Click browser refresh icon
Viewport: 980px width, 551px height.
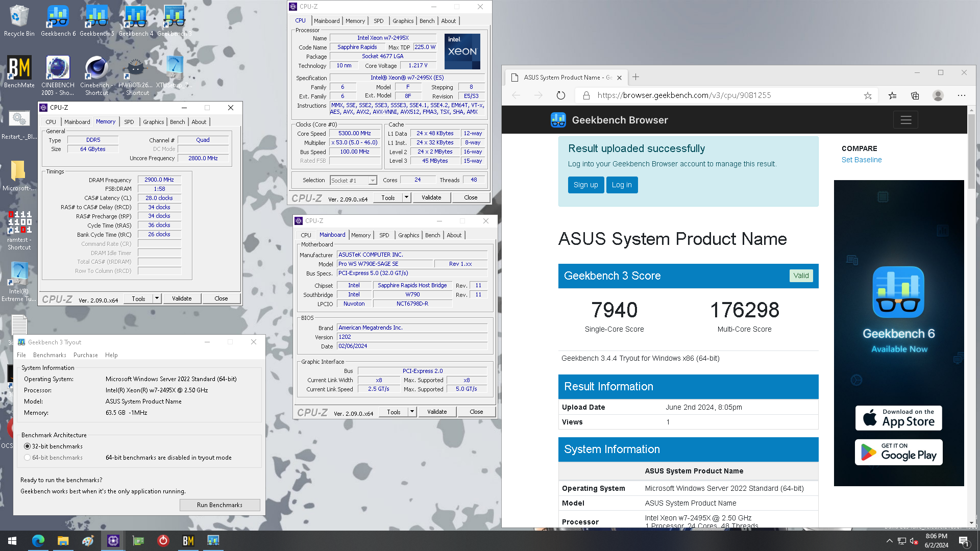click(x=561, y=95)
